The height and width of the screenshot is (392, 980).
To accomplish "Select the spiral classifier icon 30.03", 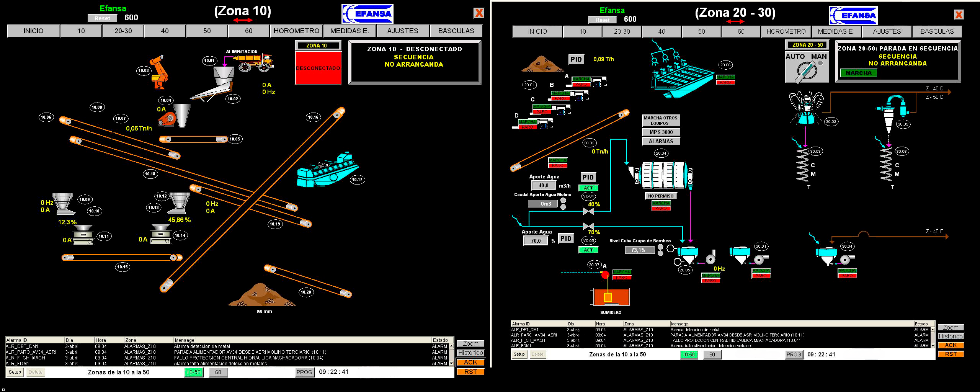I will click(802, 165).
